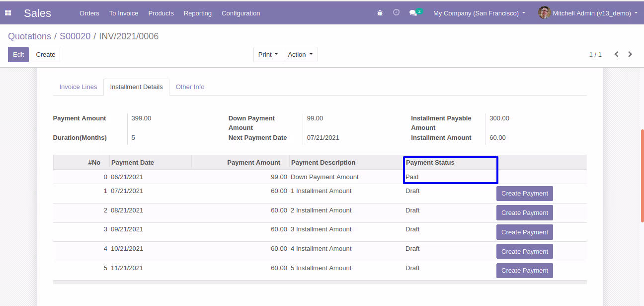Go to previous record arrow
Screen dimensions: 644x306
[x=616, y=54]
